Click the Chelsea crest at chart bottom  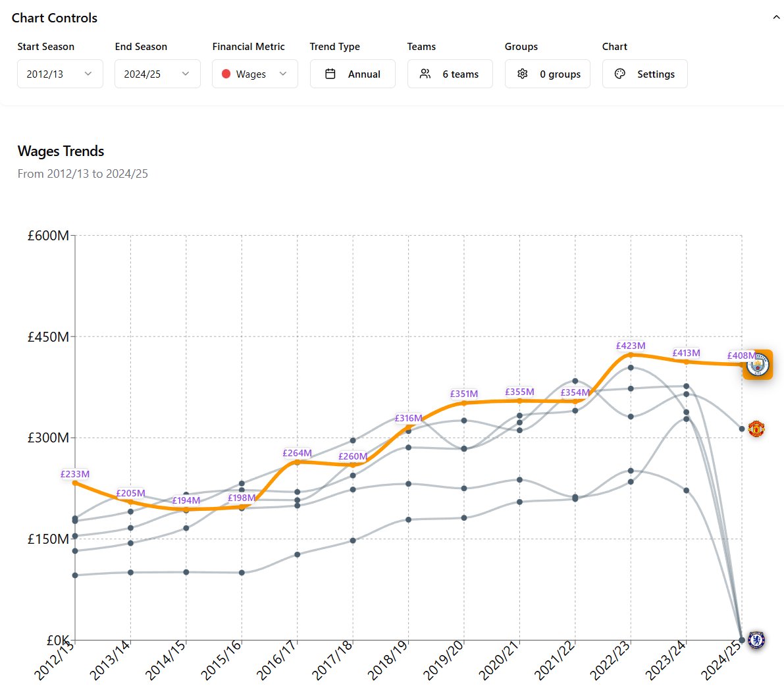point(756,639)
